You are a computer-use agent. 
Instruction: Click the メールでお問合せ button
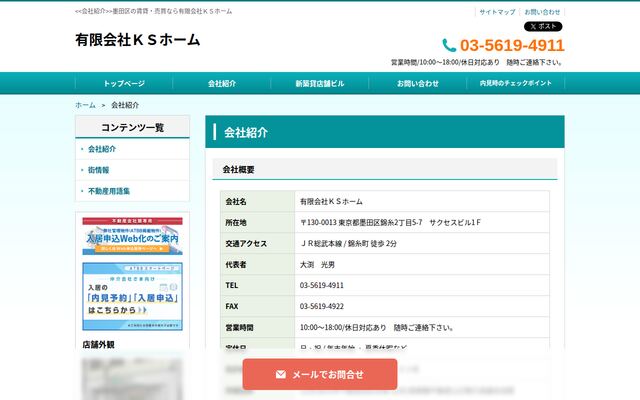(x=320, y=374)
